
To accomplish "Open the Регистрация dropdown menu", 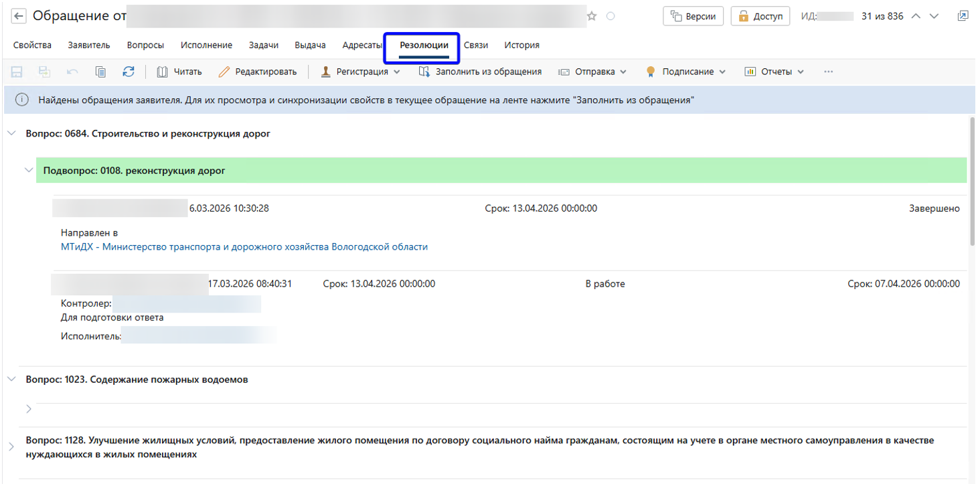I will click(360, 72).
